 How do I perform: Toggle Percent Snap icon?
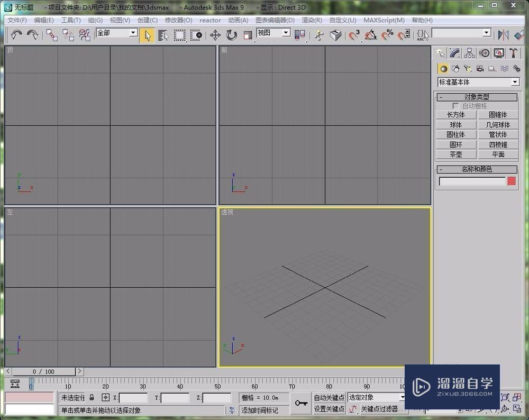tap(387, 35)
